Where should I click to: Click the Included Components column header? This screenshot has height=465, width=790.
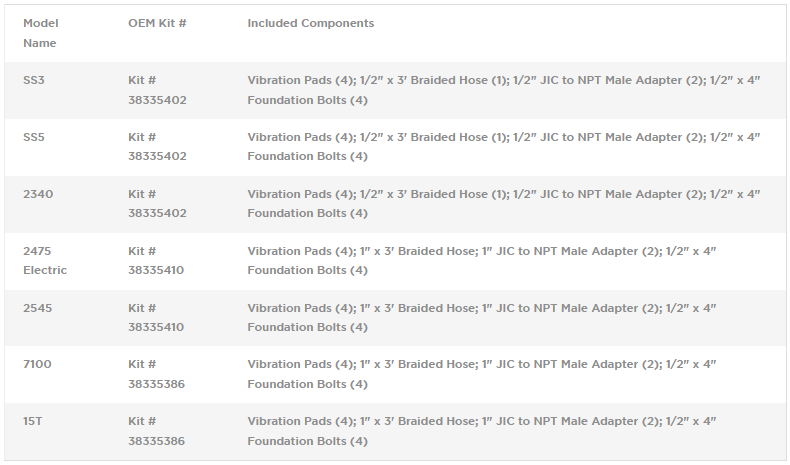310,23
